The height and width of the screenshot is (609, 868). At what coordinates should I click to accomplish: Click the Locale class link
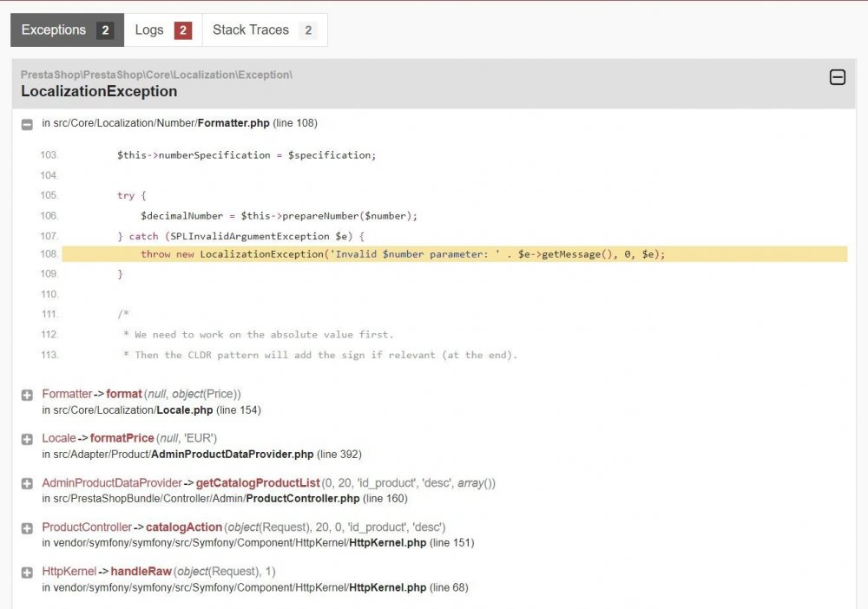(59, 438)
